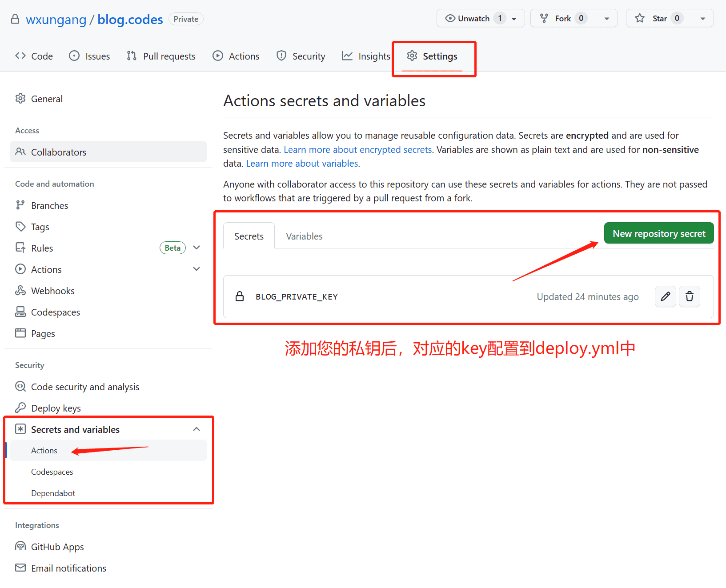Open the Unwatch dropdown arrow
This screenshot has width=726, height=588.
pyautogui.click(x=514, y=19)
